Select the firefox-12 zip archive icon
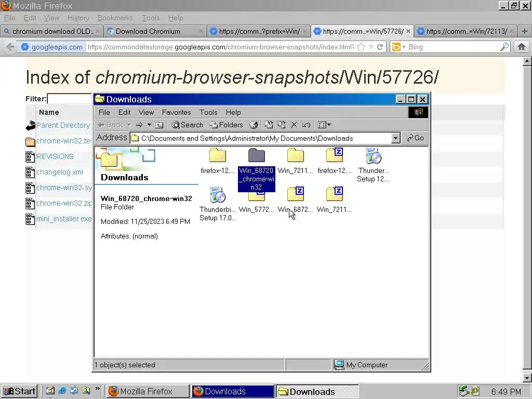Viewport: 532px width, 399px height. coord(334,155)
